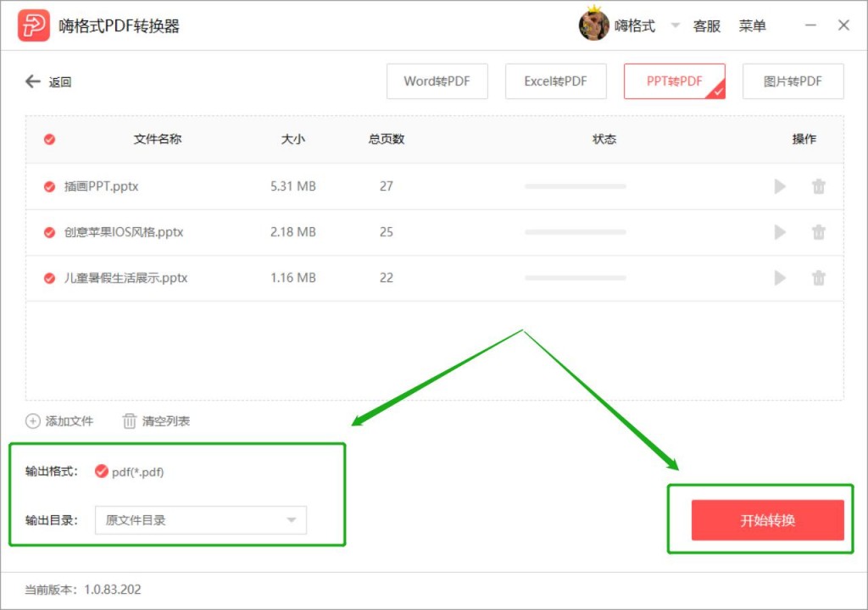Go back with the 返回 arrow
This screenshot has width=868, height=610.
click(33, 82)
